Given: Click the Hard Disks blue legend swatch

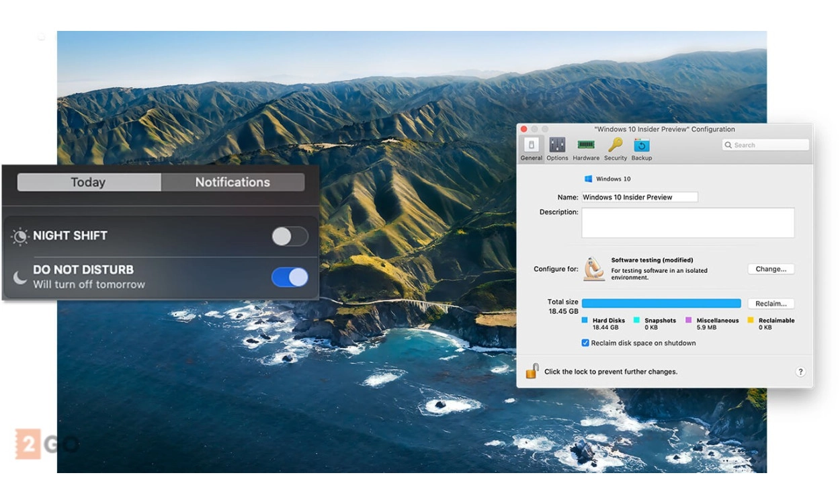Looking at the screenshot, I should (x=585, y=321).
